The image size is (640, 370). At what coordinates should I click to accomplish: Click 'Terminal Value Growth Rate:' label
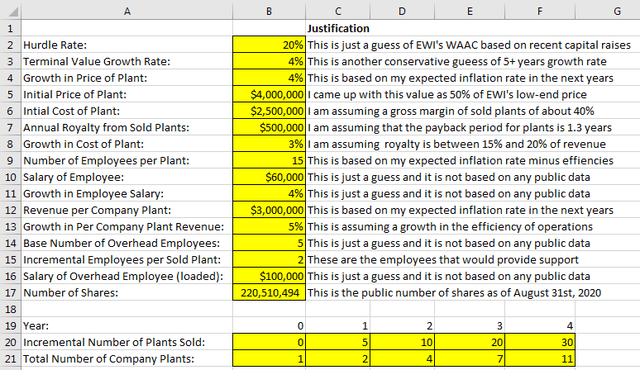pyautogui.click(x=97, y=61)
